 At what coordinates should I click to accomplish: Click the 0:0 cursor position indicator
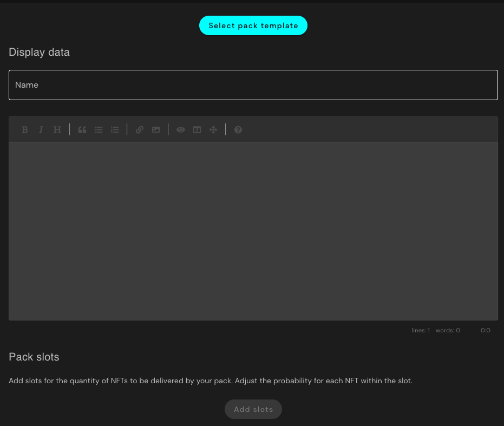coord(486,330)
